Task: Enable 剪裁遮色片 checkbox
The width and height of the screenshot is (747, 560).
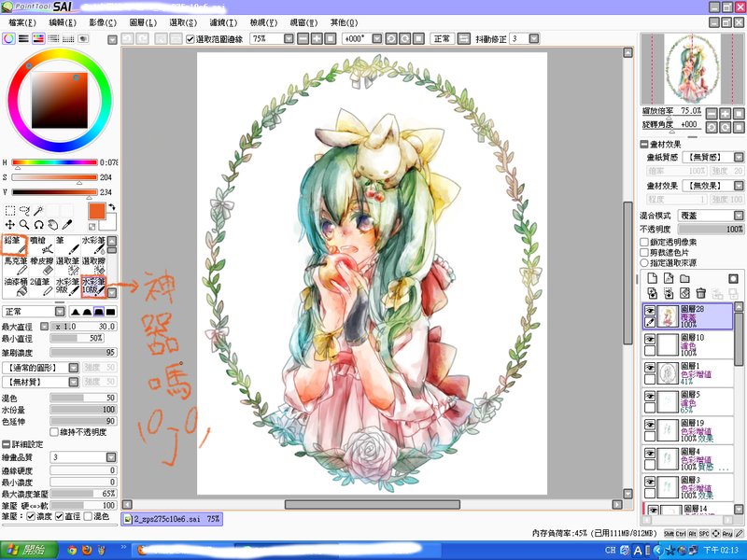Action: [x=644, y=252]
